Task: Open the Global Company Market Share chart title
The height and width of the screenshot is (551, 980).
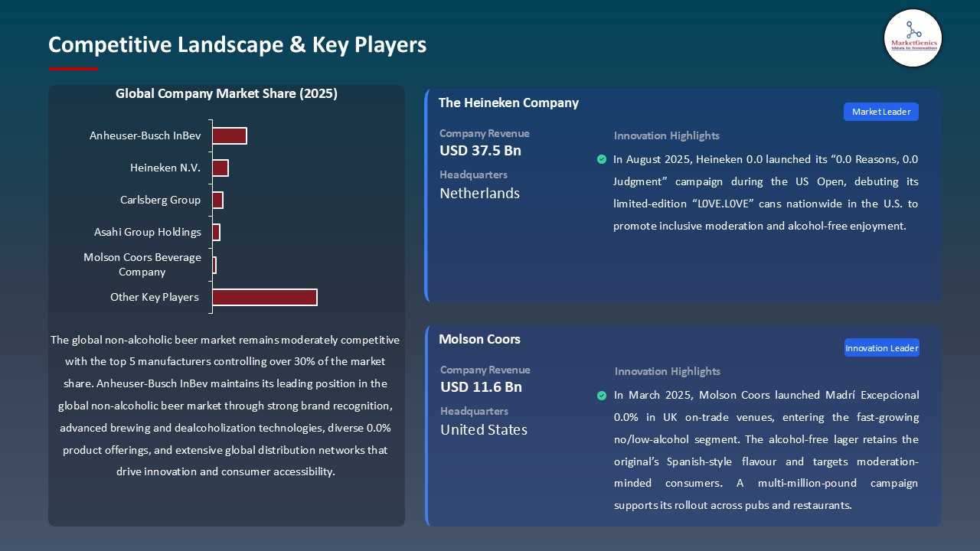Action: coord(227,93)
